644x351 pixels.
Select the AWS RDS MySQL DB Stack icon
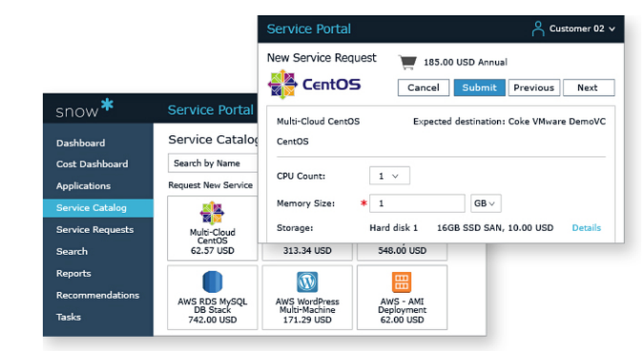click(x=213, y=281)
